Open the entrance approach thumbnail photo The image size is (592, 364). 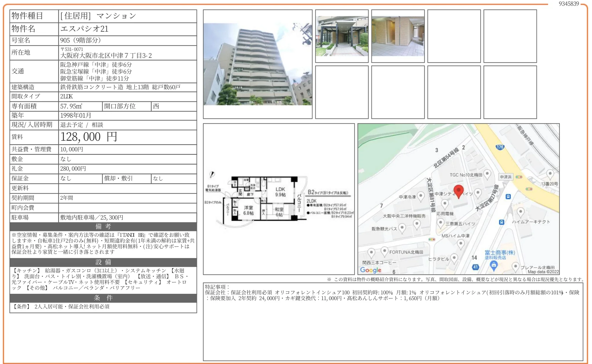(x=342, y=36)
